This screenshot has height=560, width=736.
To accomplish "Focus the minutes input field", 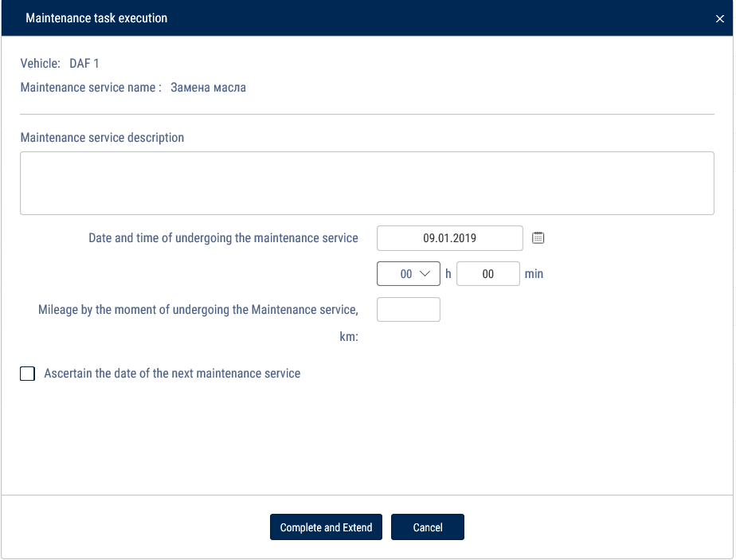I will point(488,274).
